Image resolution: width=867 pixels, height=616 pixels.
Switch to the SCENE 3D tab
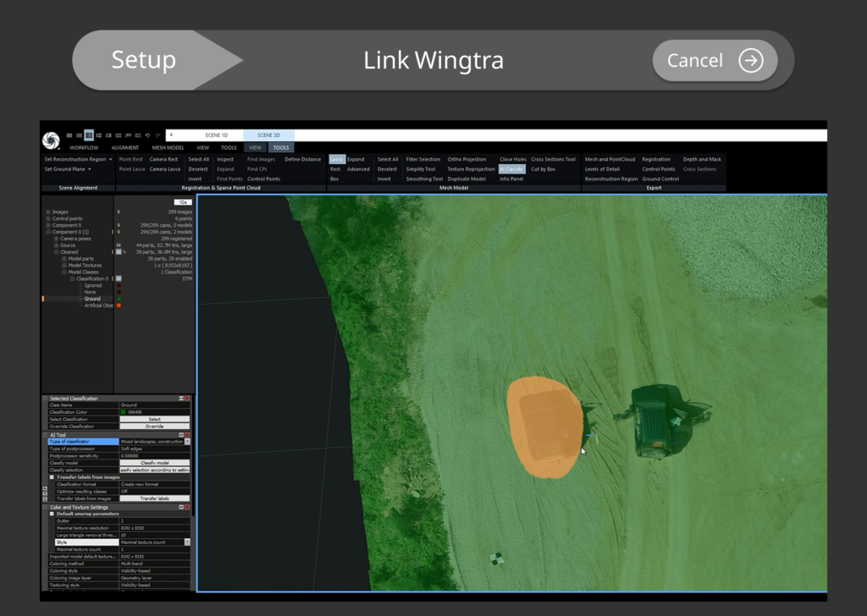pos(268,135)
